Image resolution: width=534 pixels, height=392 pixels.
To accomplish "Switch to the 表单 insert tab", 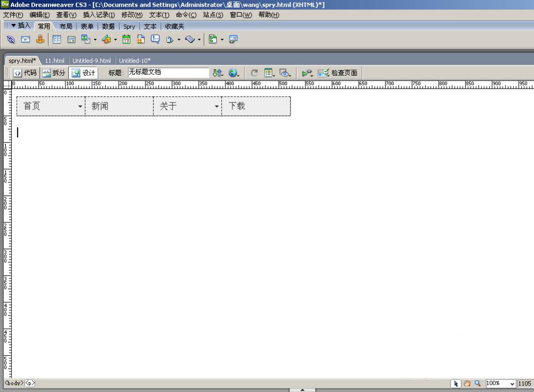I will click(x=87, y=27).
